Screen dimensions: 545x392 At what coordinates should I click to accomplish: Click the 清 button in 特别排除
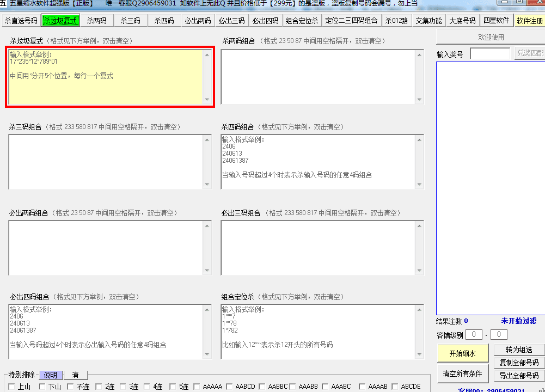point(76,375)
